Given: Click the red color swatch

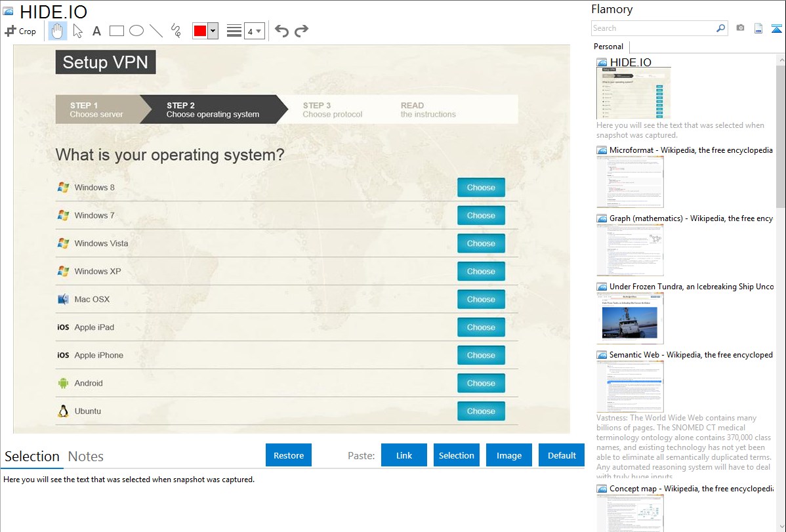Looking at the screenshot, I should click(x=200, y=31).
